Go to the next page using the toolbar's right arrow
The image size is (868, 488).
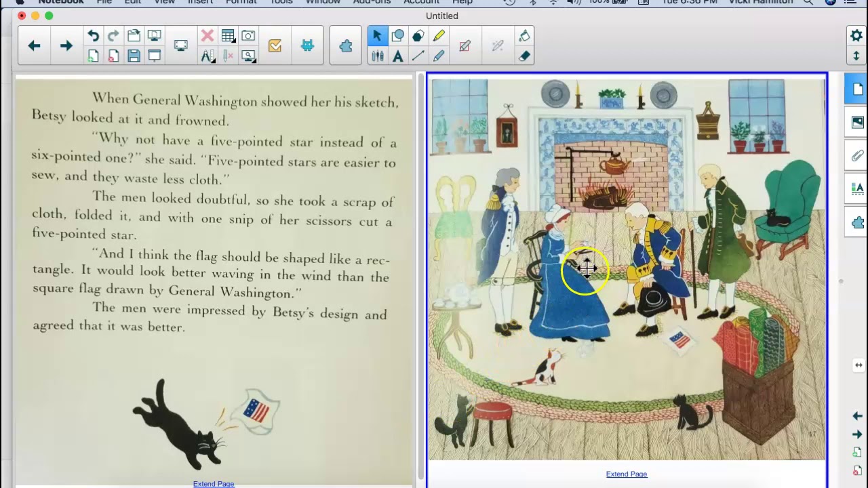66,45
